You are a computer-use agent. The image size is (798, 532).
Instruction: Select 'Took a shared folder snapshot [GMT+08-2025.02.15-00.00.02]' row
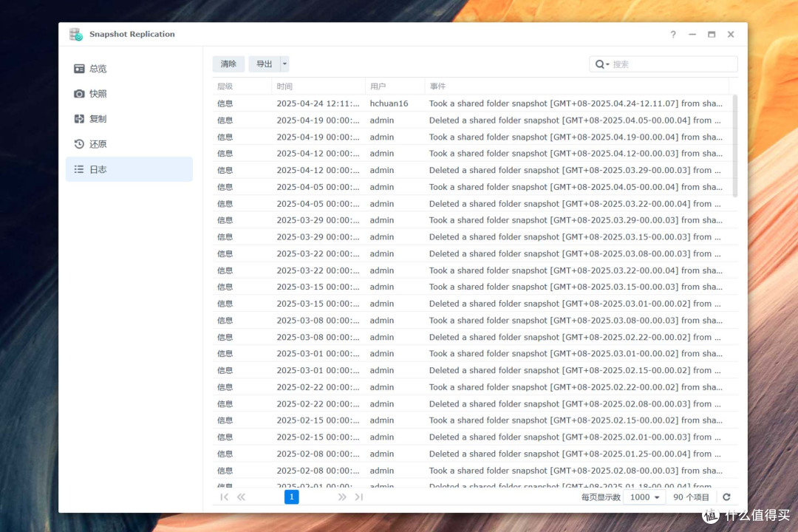(x=475, y=420)
